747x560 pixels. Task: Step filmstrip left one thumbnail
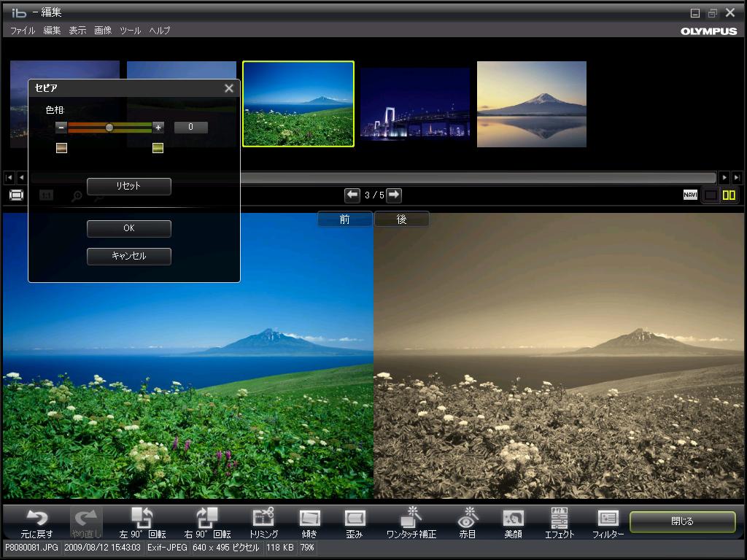(x=21, y=178)
